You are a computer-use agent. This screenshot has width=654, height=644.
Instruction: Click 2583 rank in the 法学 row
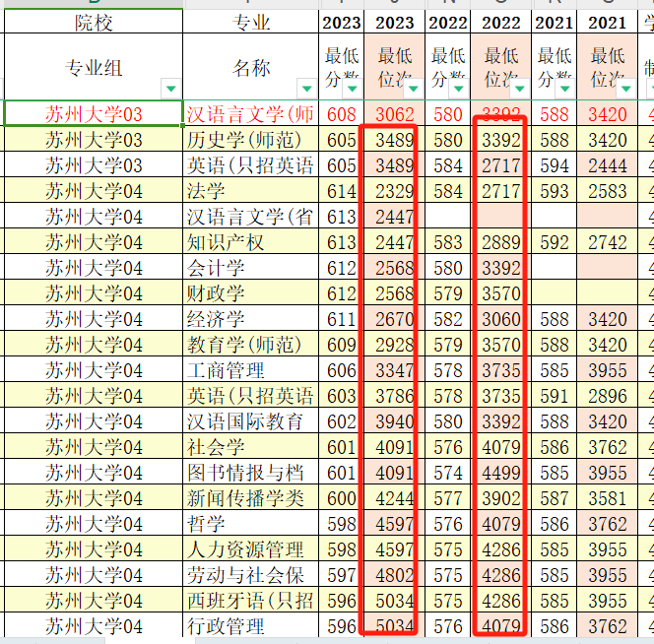608,191
